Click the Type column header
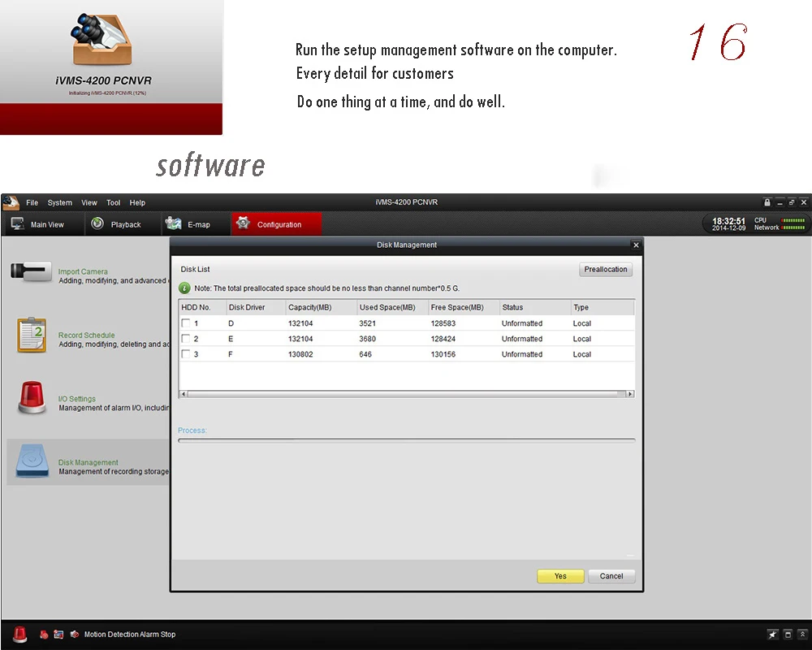The width and height of the screenshot is (812, 650). tap(603, 307)
